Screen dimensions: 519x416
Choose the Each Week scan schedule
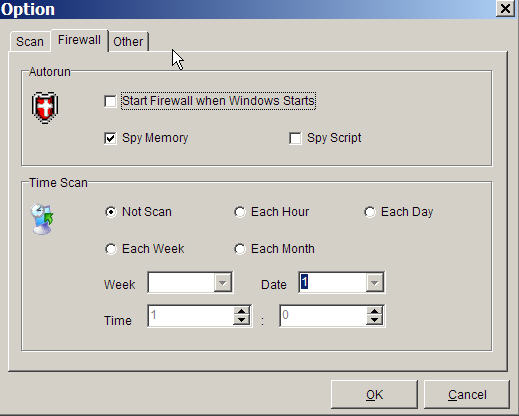pyautogui.click(x=111, y=249)
